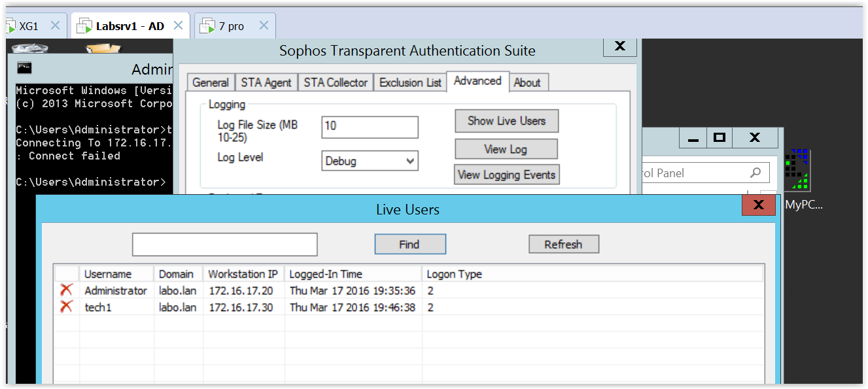Switch to the Labsrv1 - AD VM tab
Image resolution: width=868 pixels, height=389 pixels.
pos(130,26)
